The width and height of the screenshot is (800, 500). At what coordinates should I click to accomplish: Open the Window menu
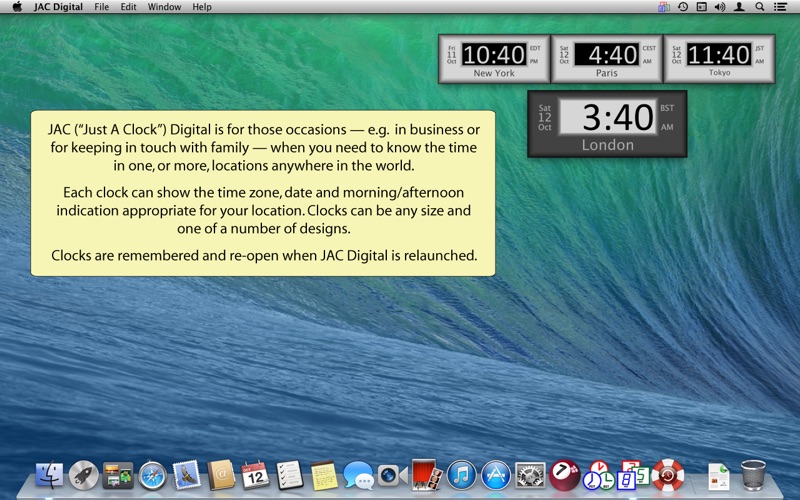tap(164, 7)
